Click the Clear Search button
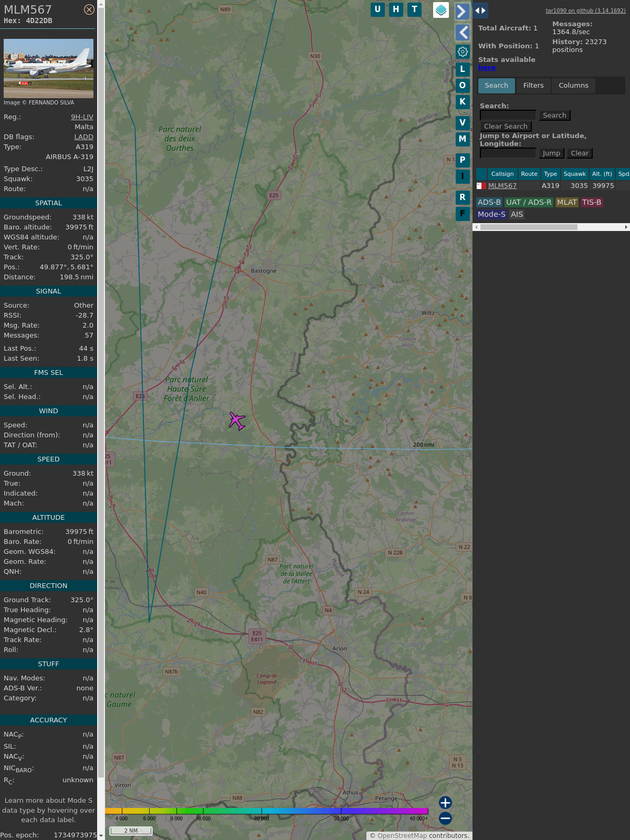Viewport: 630px width, 840px height. click(506, 127)
